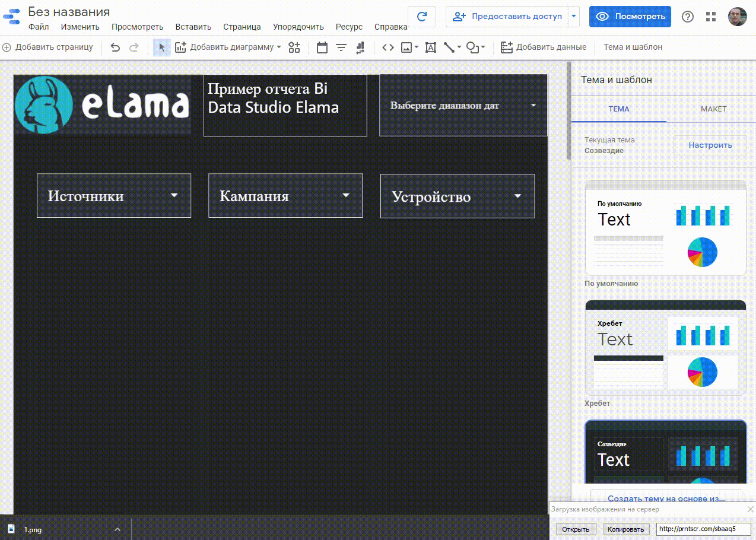Click the prntscr URL text field
The width and height of the screenshot is (756, 540).
click(x=703, y=529)
